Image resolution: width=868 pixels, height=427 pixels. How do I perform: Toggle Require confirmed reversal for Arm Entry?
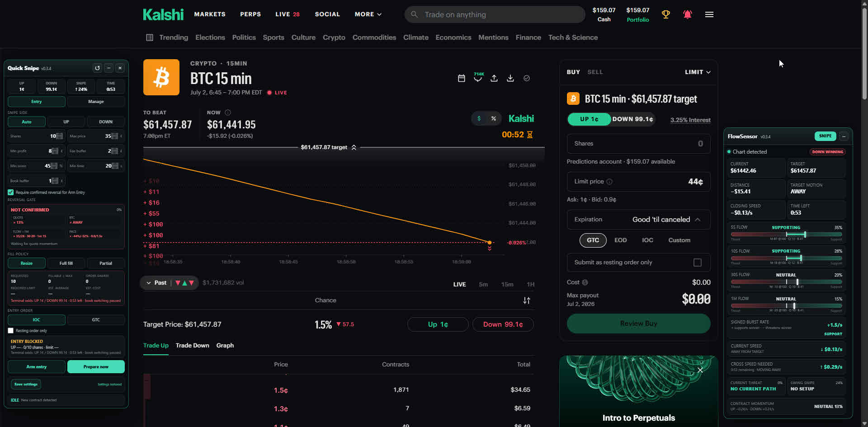[11, 192]
